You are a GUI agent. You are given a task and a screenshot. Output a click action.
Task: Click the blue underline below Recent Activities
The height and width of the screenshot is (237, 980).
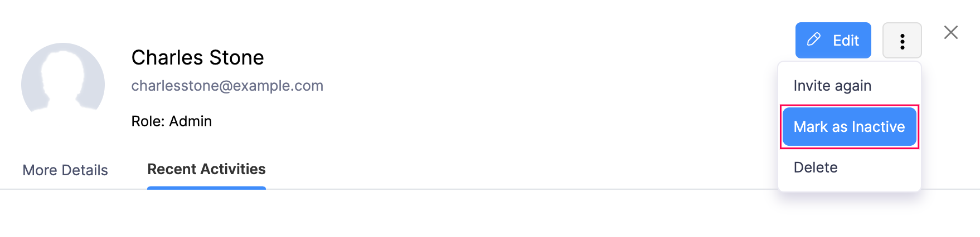click(x=206, y=188)
